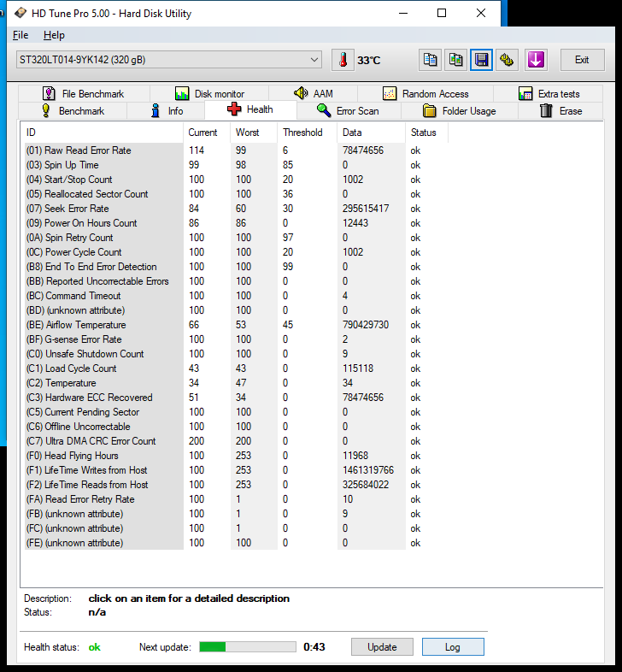Click the Random Access scatter icon
622x672 pixels.
point(390,93)
